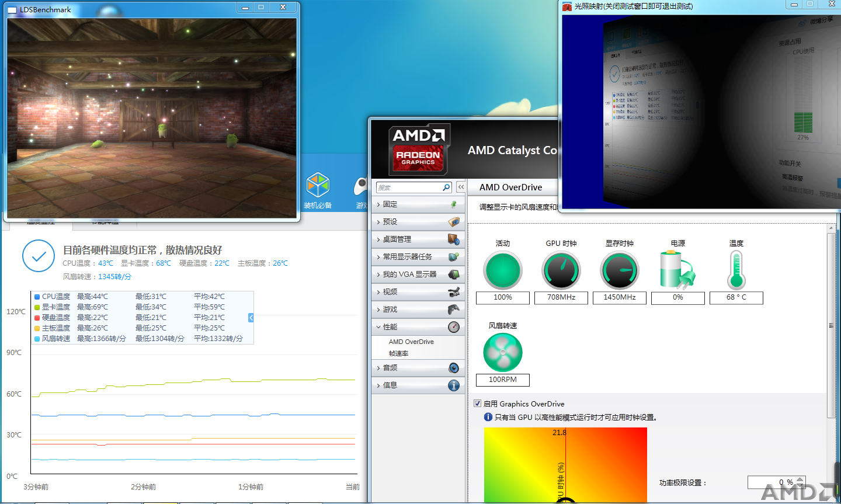Toggle CPU温度 legend color box
The width and height of the screenshot is (841, 504).
tap(37, 297)
